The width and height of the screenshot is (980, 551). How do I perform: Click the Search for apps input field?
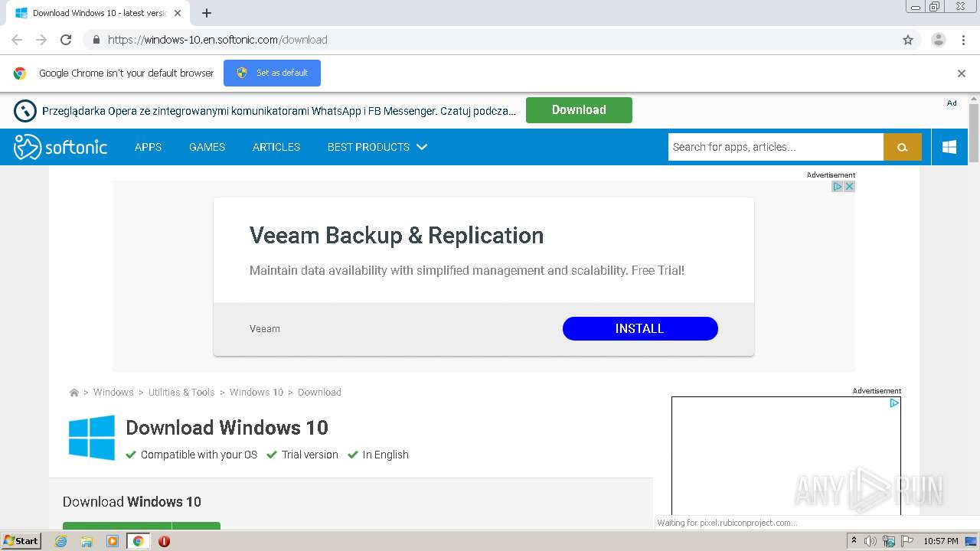[x=776, y=147]
